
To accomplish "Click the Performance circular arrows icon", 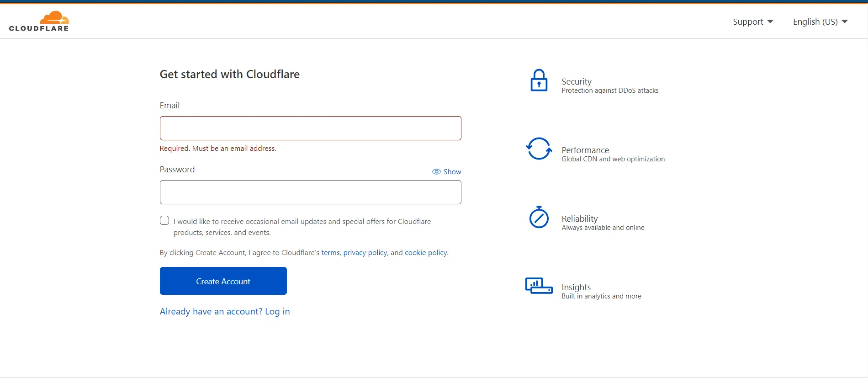I will 539,149.
